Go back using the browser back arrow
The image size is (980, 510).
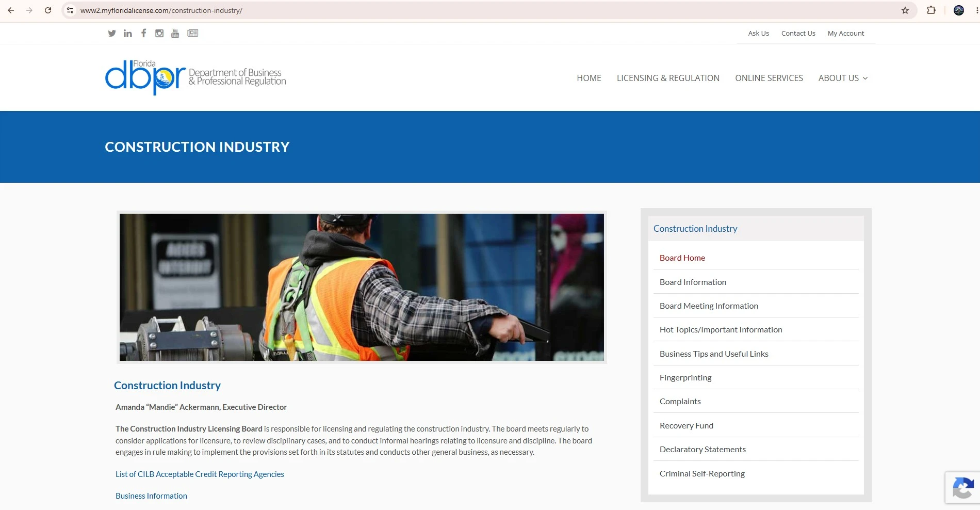pos(11,10)
